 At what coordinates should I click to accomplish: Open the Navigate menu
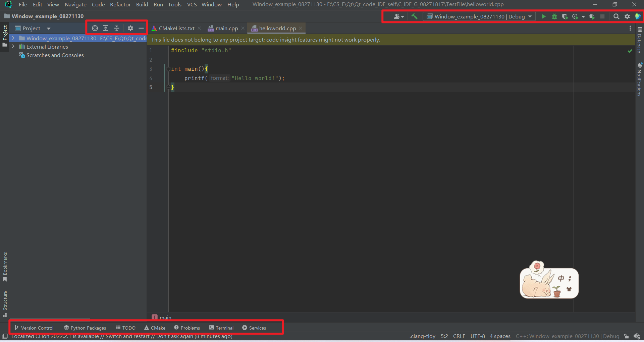tap(75, 4)
